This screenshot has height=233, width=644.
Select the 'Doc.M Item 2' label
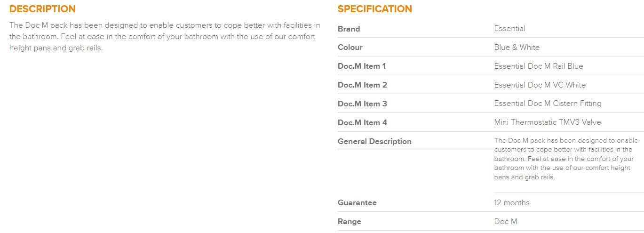click(362, 85)
